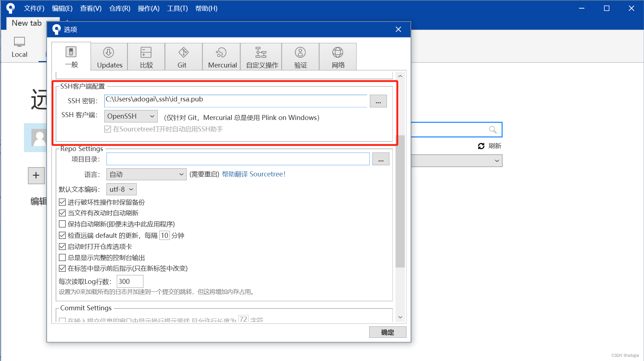Click the dialog scrollbar up arrow
Image resolution: width=644 pixels, height=361 pixels.
click(x=400, y=76)
